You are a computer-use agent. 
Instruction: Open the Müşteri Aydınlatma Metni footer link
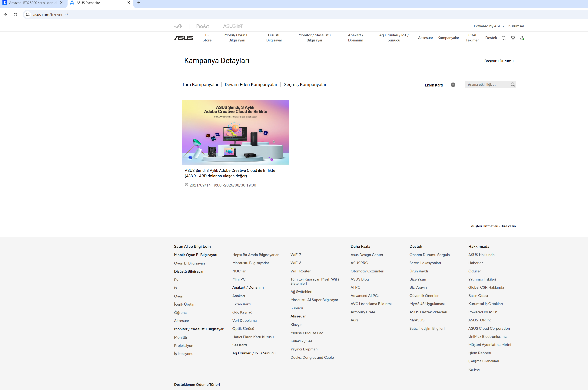tap(489, 344)
